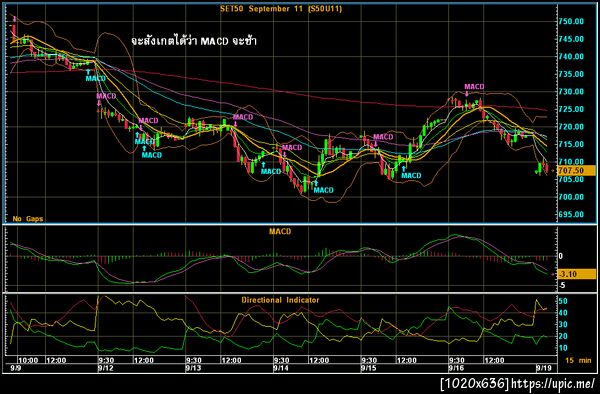This screenshot has height=394, width=600.
Task: Click the 9/19 date label
Action: click(x=543, y=368)
